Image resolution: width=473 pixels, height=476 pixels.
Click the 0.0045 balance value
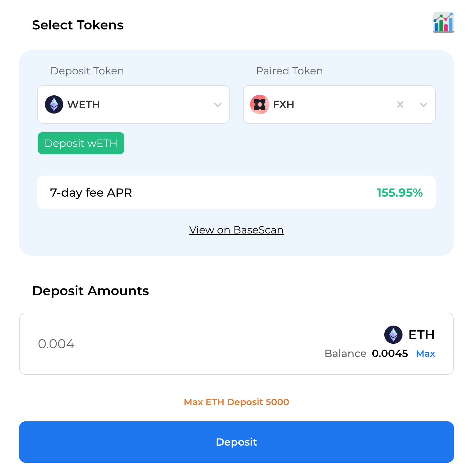tap(390, 353)
